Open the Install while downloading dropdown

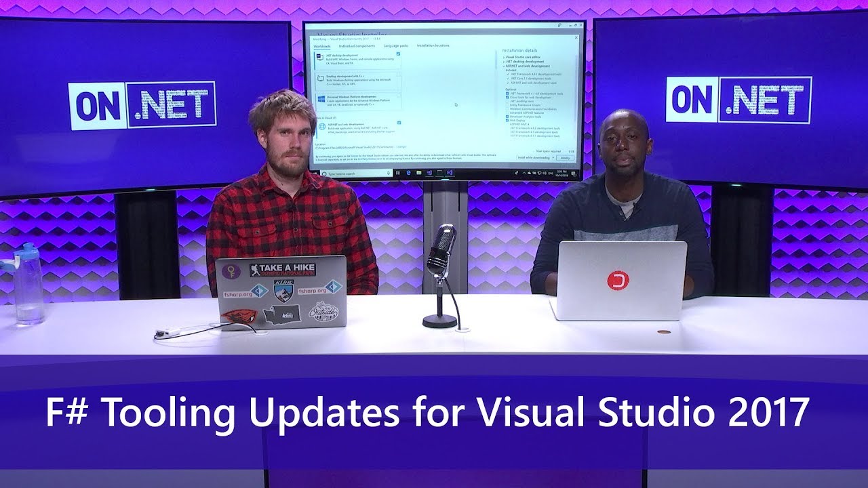click(535, 158)
